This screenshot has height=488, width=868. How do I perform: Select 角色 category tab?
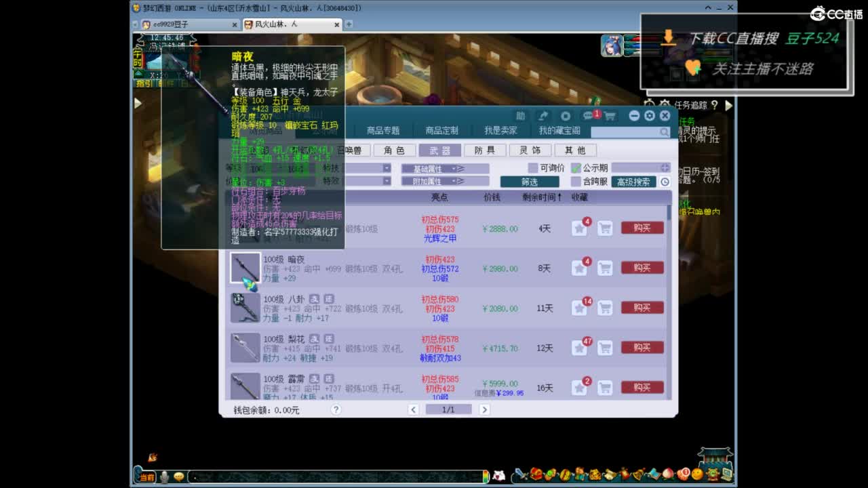[x=394, y=150]
